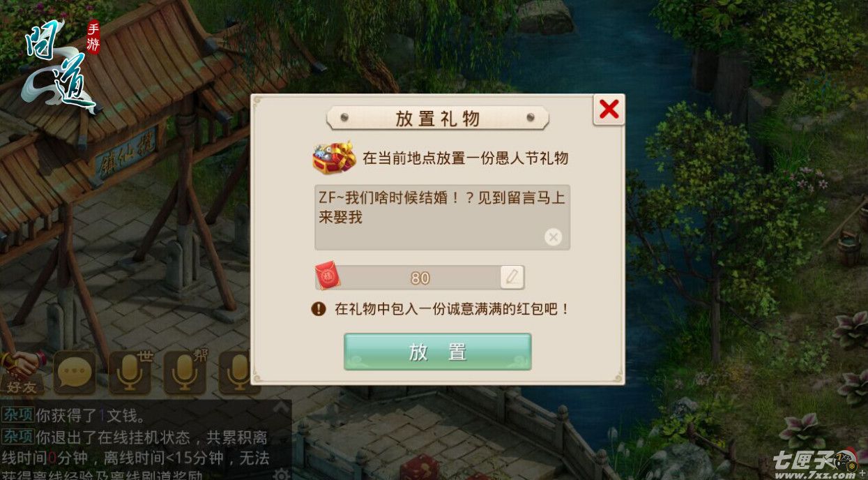Close the 放置礼物 dialog
Screen dimensions: 868x480
click(x=609, y=110)
